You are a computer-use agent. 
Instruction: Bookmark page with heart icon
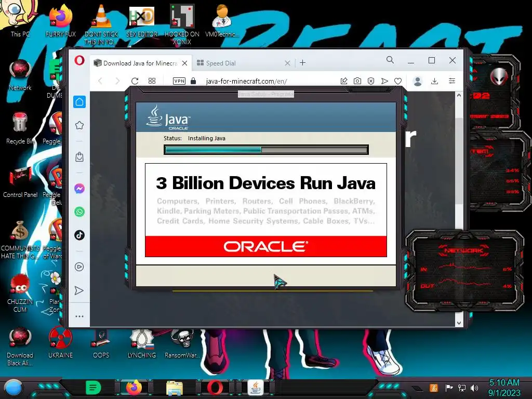click(398, 81)
